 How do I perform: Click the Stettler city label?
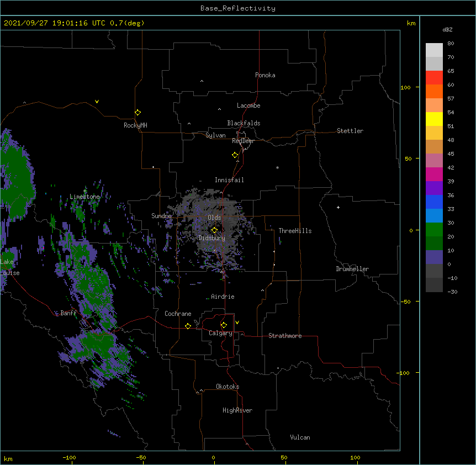(350, 131)
